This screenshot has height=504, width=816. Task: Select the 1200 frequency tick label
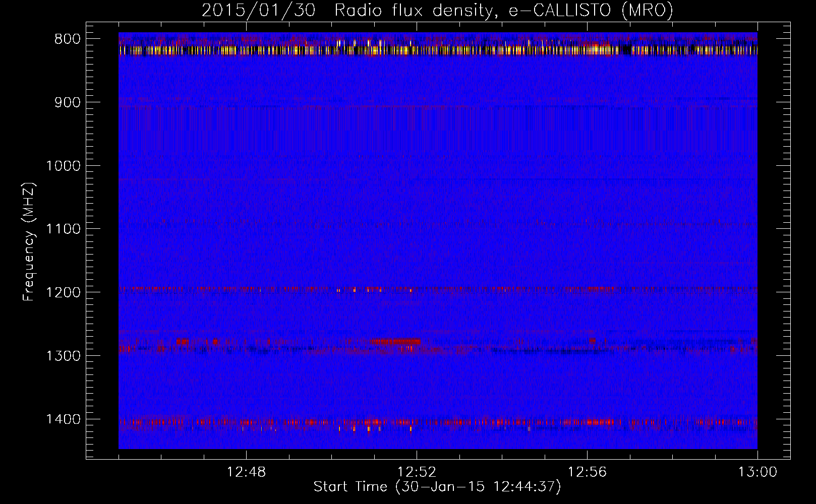pyautogui.click(x=63, y=293)
